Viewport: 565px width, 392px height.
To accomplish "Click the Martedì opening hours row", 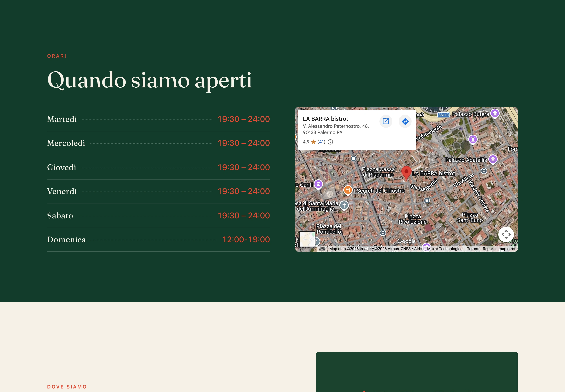I will (158, 119).
